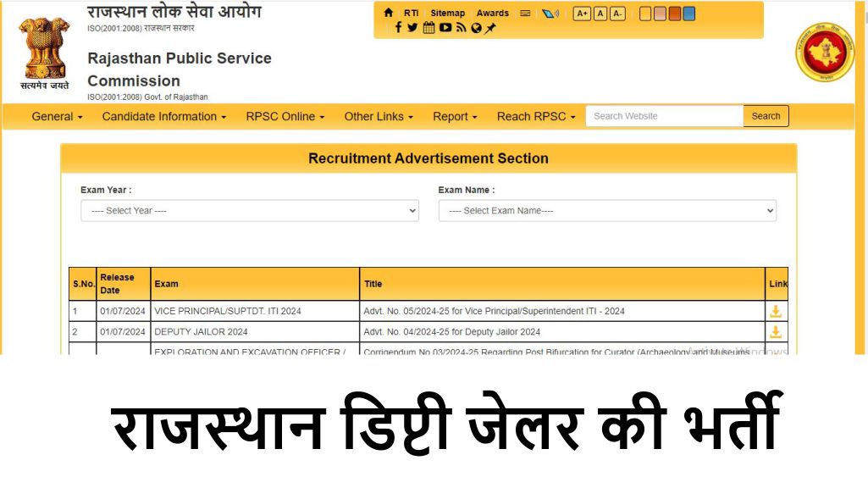Click the Link column header
Viewport: 868px width, 488px height.
777,284
